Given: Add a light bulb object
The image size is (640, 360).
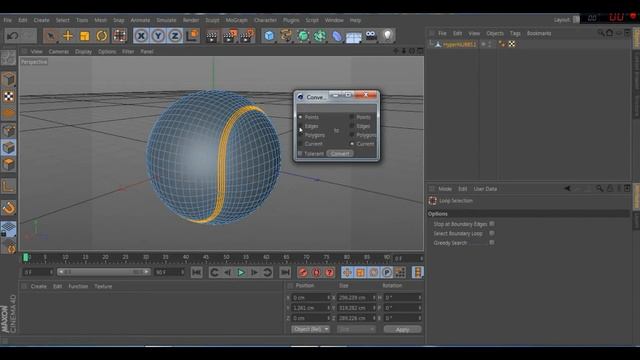Looking at the screenshot, I should (x=387, y=36).
